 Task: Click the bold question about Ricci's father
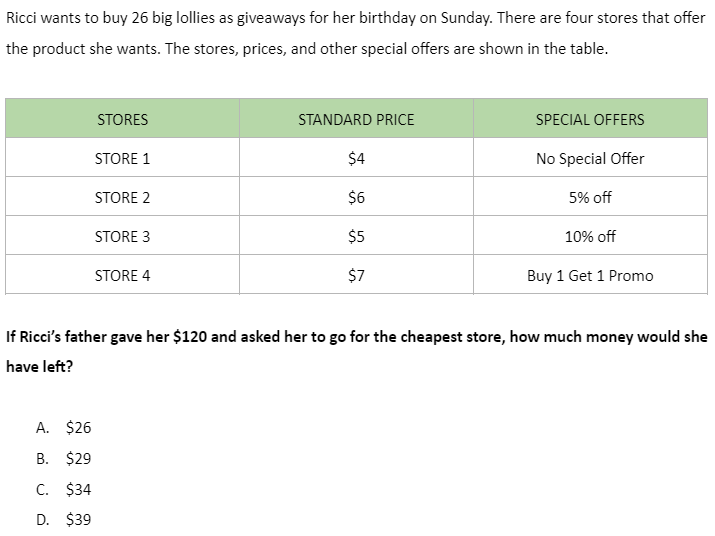pyautogui.click(x=357, y=351)
